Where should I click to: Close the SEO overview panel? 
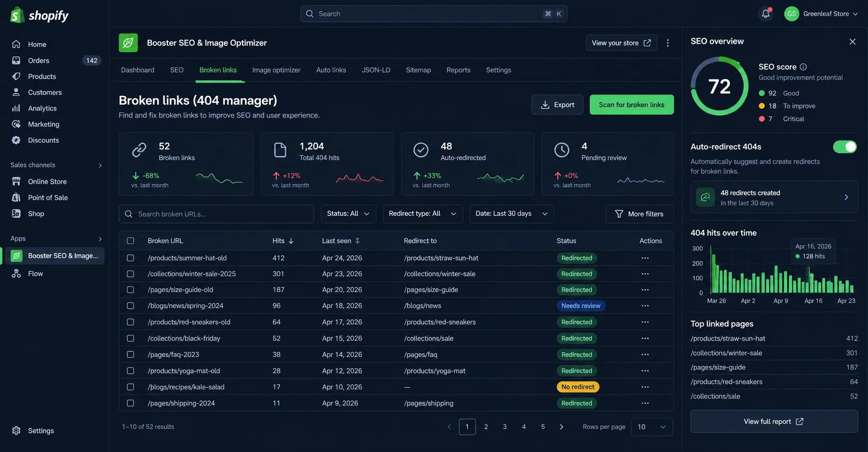pos(852,41)
